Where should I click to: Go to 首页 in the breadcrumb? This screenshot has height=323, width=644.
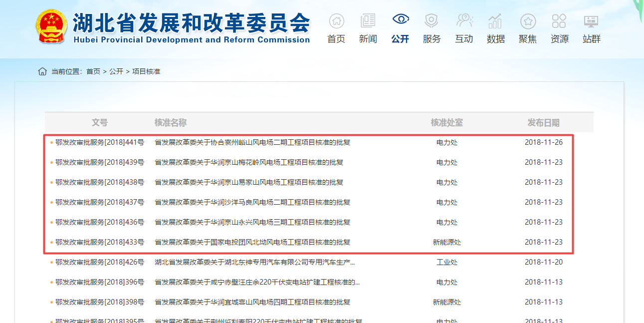tap(93, 71)
